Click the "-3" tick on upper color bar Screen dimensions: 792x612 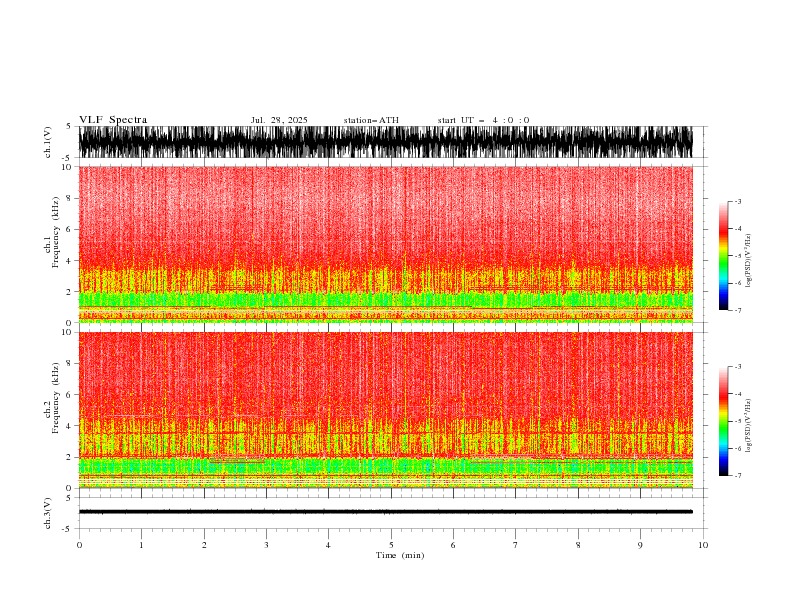click(x=737, y=201)
